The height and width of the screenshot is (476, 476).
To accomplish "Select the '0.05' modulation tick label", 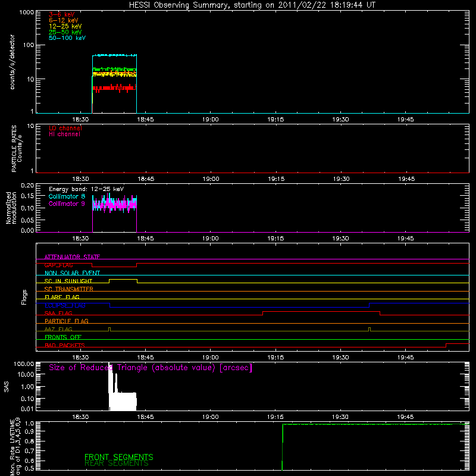I will coord(27,220).
